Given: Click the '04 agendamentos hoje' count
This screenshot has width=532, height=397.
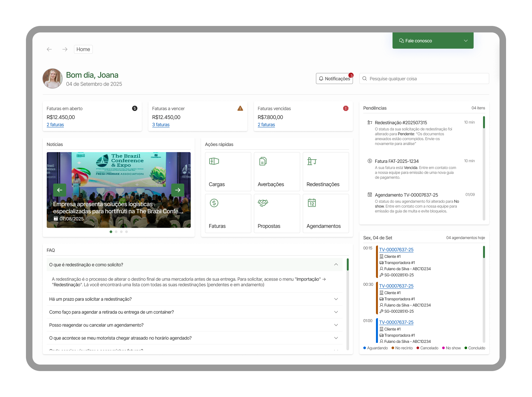Looking at the screenshot, I should tap(465, 238).
